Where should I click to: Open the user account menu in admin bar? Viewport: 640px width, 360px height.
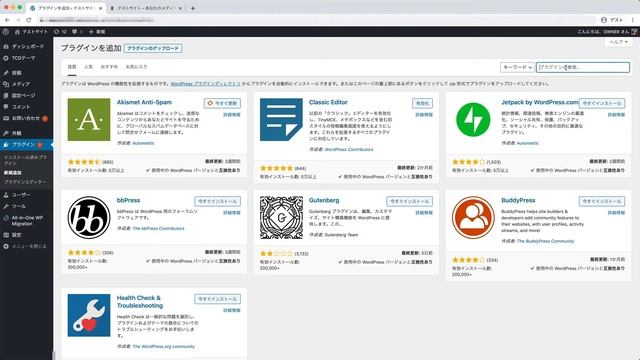tap(607, 31)
